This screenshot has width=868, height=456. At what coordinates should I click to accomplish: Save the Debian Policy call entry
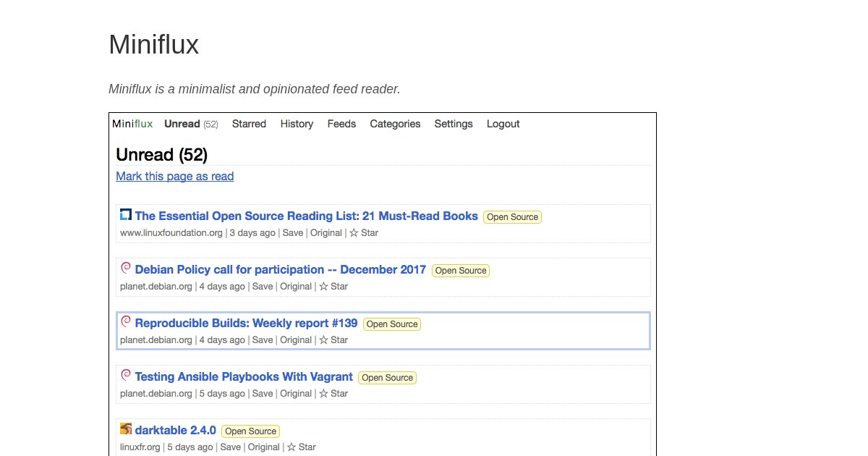click(263, 287)
